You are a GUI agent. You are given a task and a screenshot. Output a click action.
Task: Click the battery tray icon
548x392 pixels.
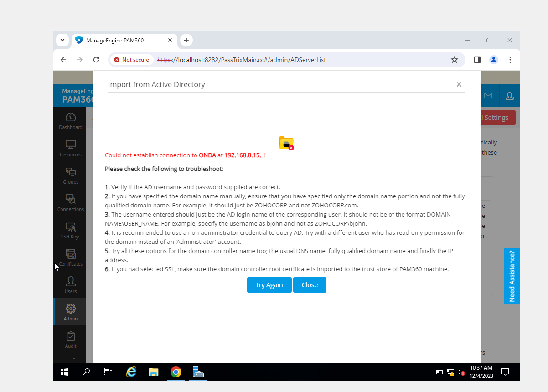click(x=439, y=372)
